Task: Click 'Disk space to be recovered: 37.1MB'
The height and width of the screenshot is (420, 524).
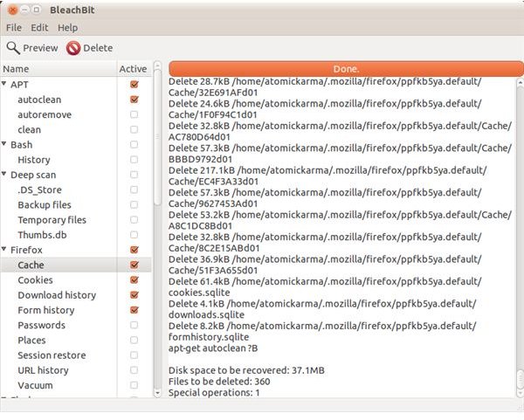Action: 246,370
